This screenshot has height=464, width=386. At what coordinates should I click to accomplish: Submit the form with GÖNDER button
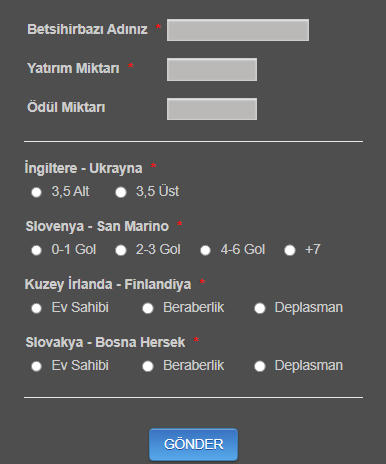193,445
